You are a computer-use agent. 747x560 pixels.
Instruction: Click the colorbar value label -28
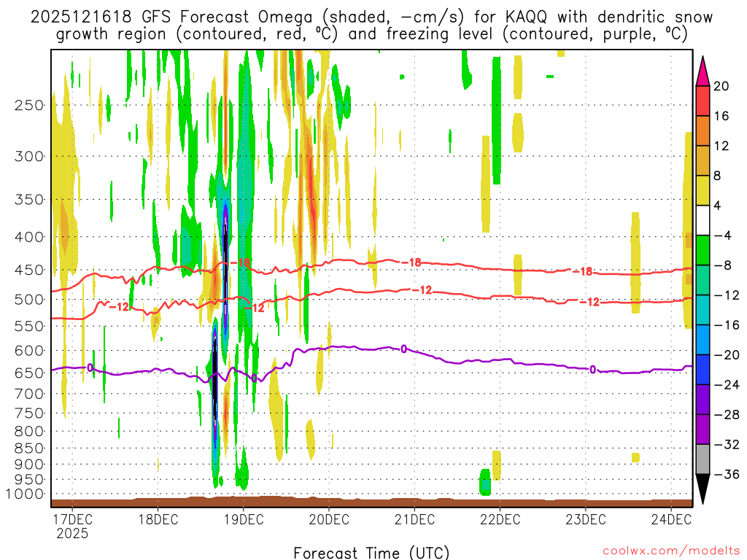[x=727, y=415]
